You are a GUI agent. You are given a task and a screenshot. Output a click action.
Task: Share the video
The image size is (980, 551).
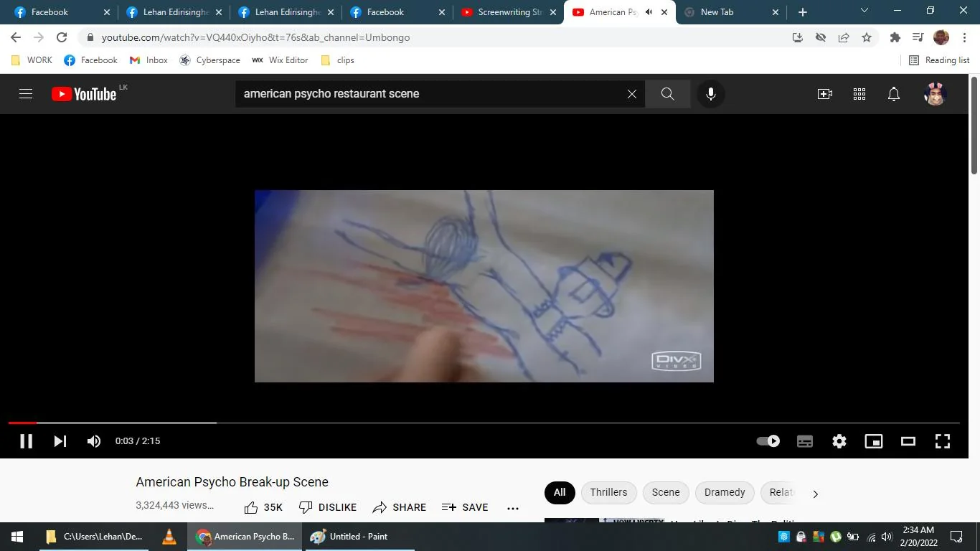pyautogui.click(x=399, y=507)
